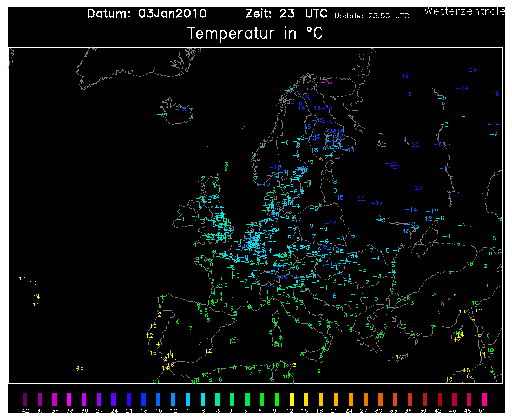
Task: Click the -32 reading in northern Scandinavia
Action: click(x=326, y=83)
